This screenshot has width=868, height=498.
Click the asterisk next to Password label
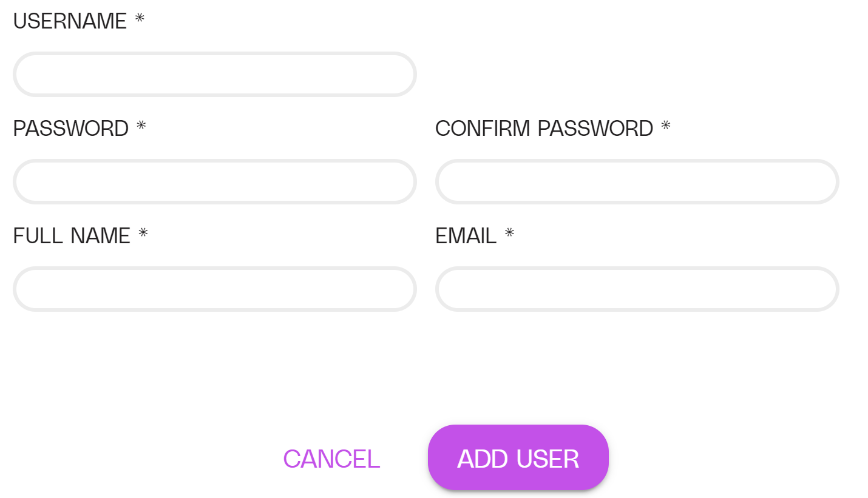pos(141,126)
